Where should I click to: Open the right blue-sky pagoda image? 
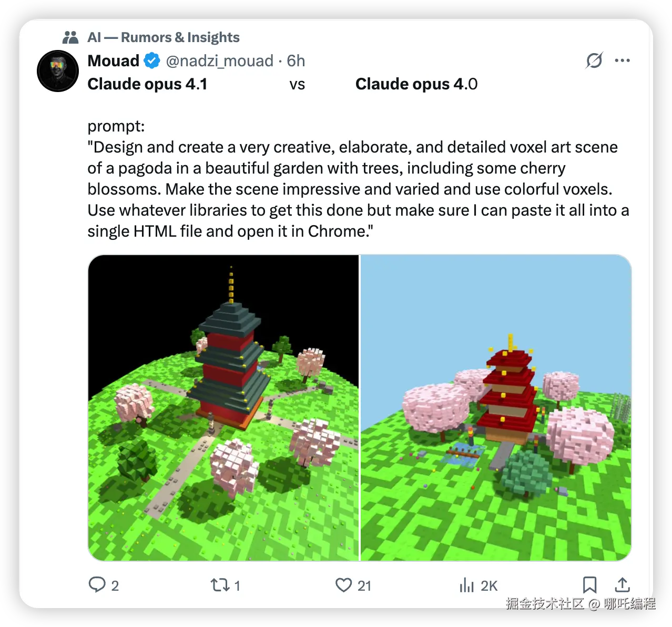(495, 408)
